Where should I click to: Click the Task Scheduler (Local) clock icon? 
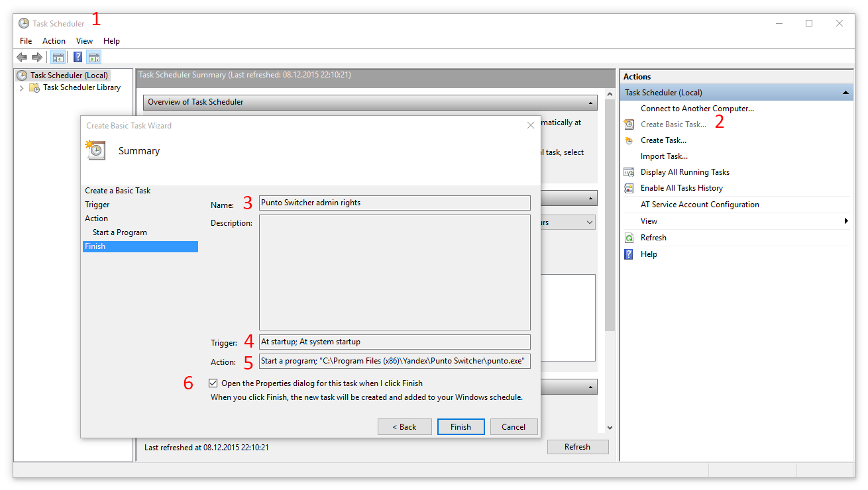(22, 75)
